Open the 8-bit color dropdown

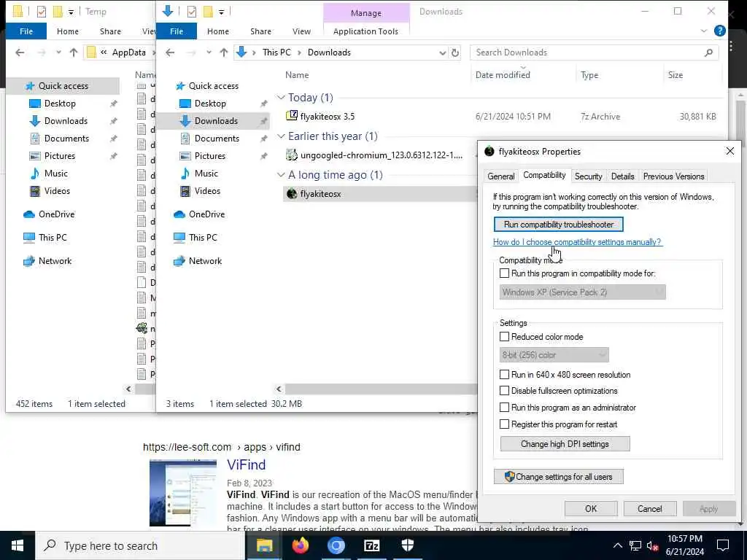[554, 355]
